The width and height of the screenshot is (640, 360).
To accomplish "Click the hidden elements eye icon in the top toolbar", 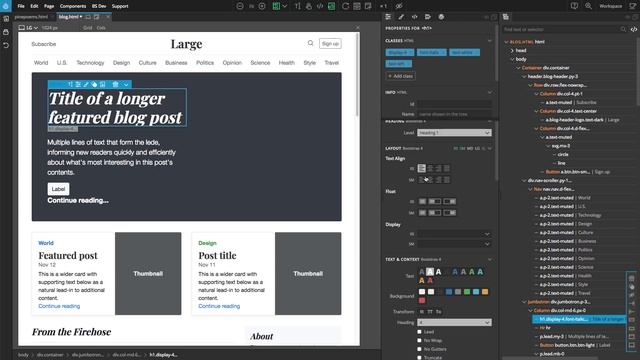I will click(399, 6).
